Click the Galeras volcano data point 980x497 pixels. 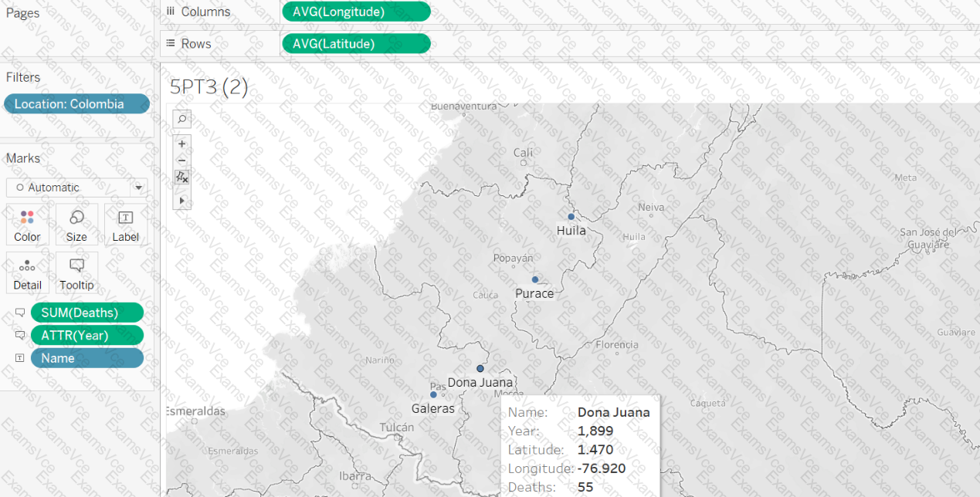tap(433, 395)
